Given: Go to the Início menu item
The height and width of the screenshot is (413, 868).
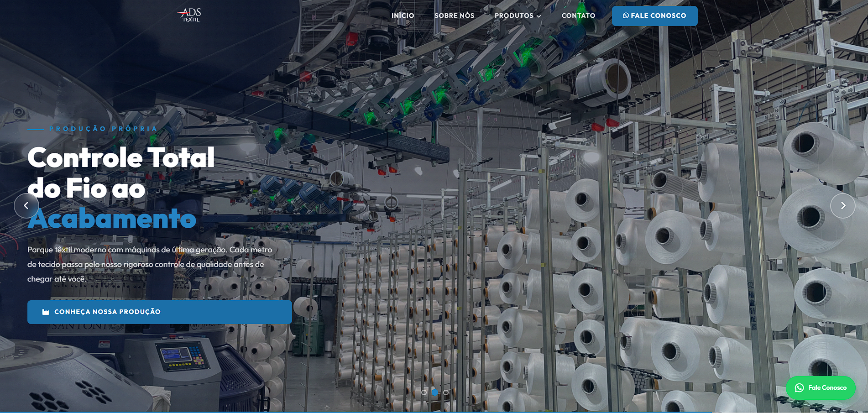Looking at the screenshot, I should click(403, 16).
